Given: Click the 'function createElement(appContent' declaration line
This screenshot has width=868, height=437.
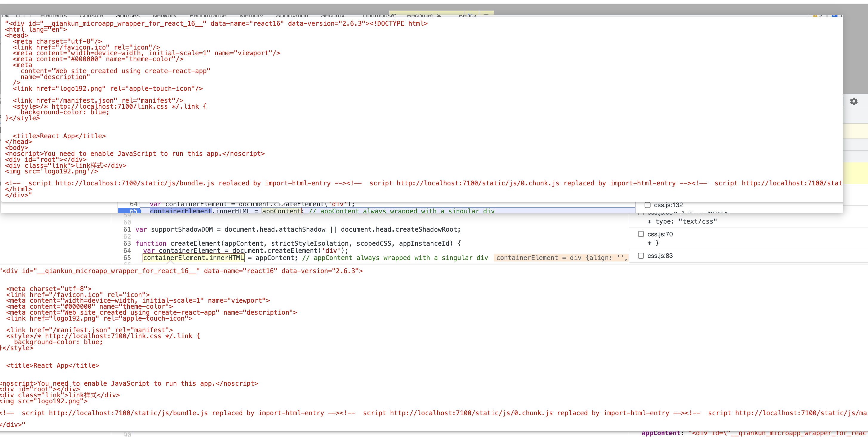Looking at the screenshot, I should click(298, 244).
